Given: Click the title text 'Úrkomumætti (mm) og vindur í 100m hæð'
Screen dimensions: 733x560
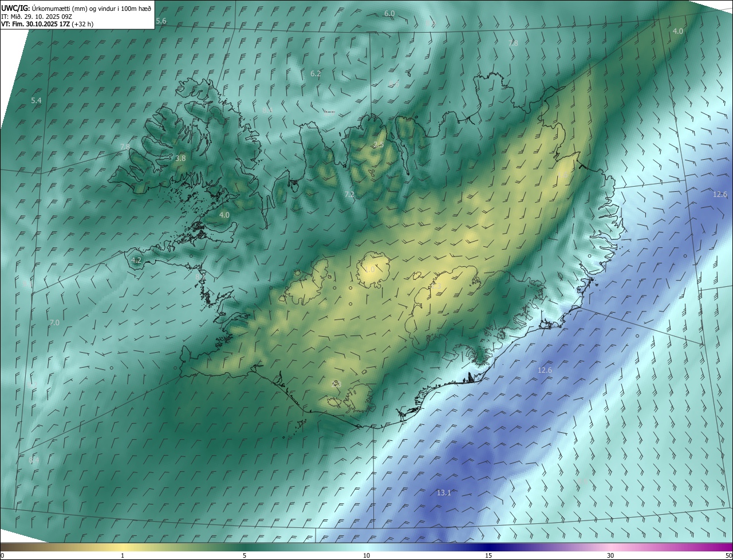Looking at the screenshot, I should [92, 8].
